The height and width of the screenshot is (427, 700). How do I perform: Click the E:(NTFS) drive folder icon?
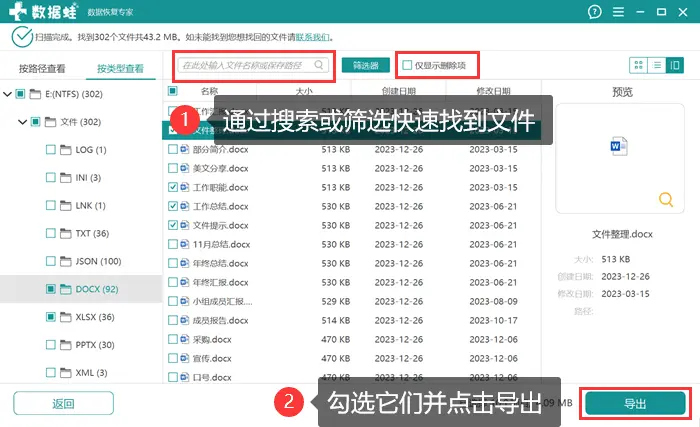click(x=35, y=94)
